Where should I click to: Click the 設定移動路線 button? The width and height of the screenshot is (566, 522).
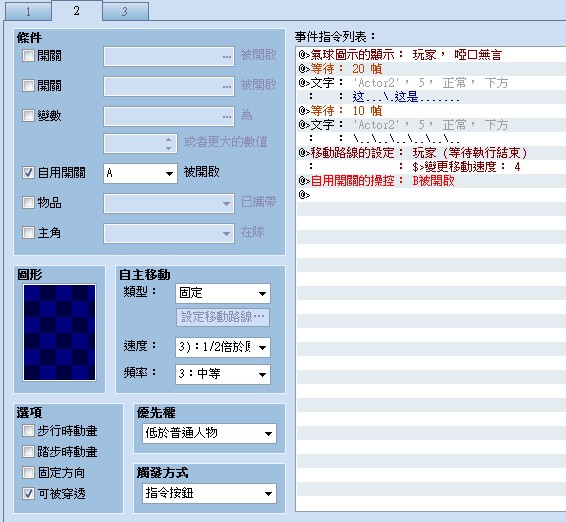coord(223,317)
